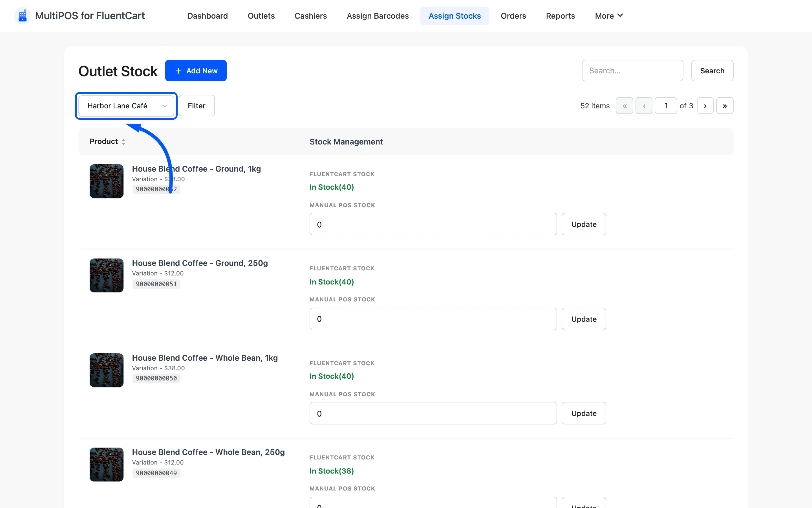The image size is (812, 508).
Task: Click the Stock Management column header
Action: [x=346, y=142]
